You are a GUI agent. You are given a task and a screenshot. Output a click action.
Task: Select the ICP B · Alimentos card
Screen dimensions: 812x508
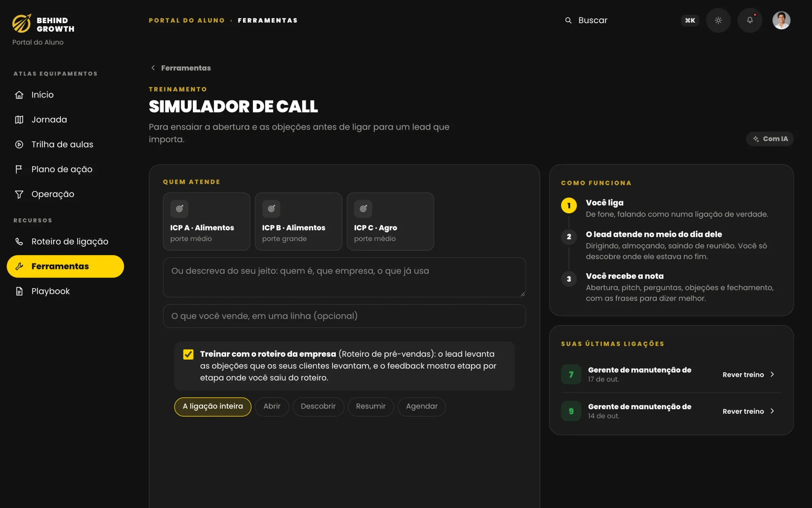(x=298, y=221)
